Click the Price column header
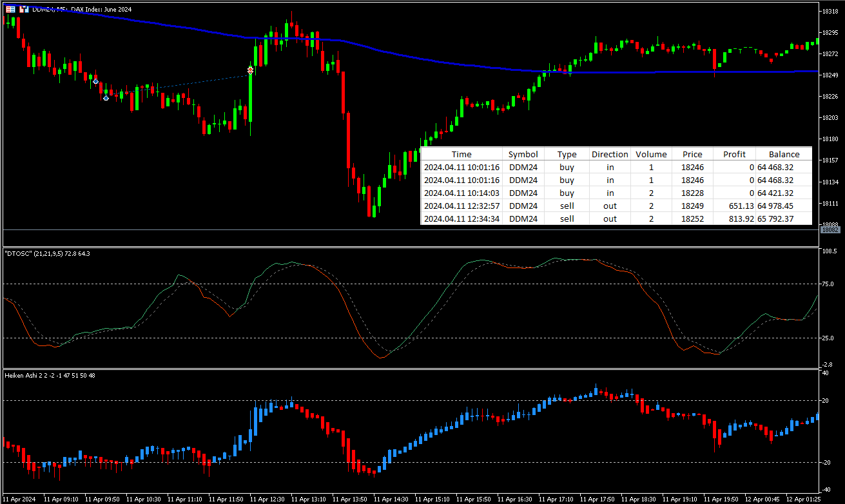The height and width of the screenshot is (504, 845). [692, 154]
